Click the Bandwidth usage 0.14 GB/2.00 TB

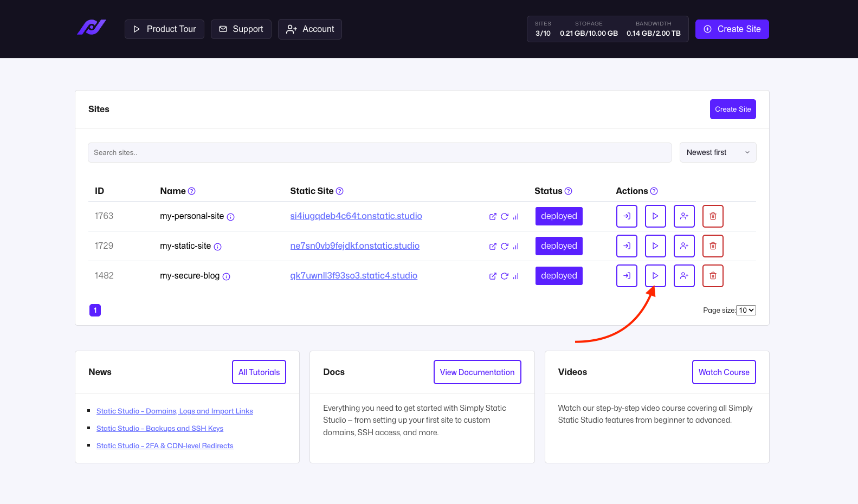coord(654,34)
